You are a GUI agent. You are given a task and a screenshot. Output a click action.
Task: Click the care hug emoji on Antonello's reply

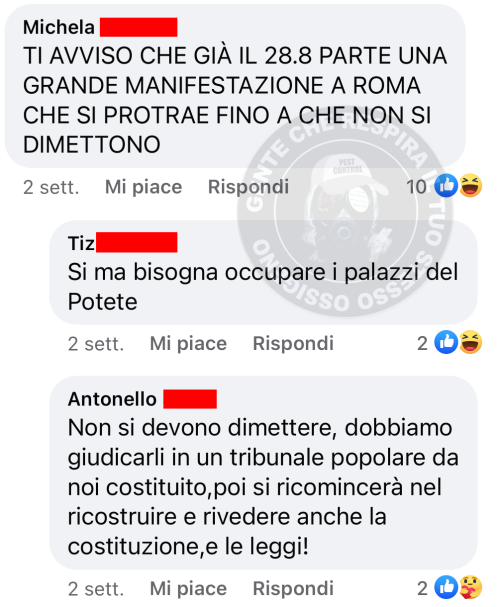point(471,587)
